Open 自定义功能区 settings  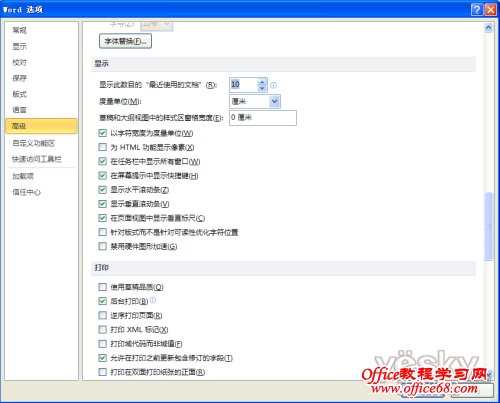click(x=33, y=143)
